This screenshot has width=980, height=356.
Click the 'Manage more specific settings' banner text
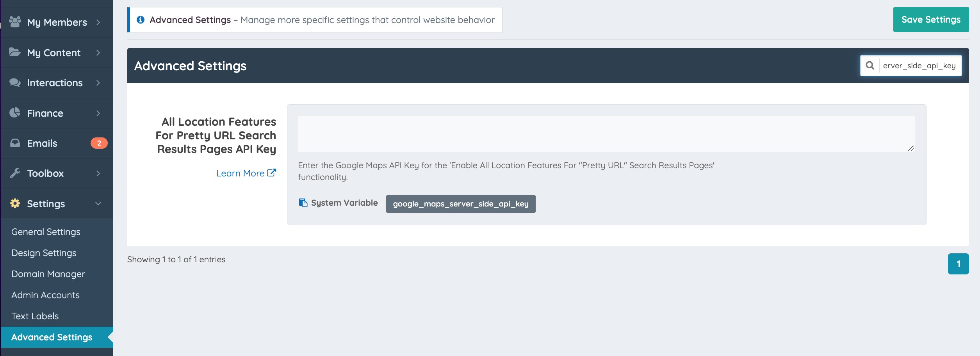pyautogui.click(x=367, y=20)
